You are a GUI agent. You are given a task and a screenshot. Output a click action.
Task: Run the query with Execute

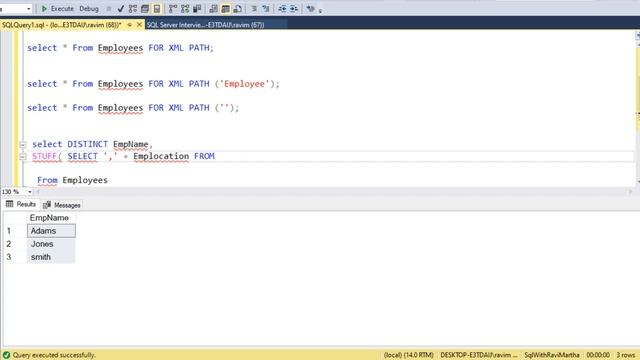(x=57, y=9)
